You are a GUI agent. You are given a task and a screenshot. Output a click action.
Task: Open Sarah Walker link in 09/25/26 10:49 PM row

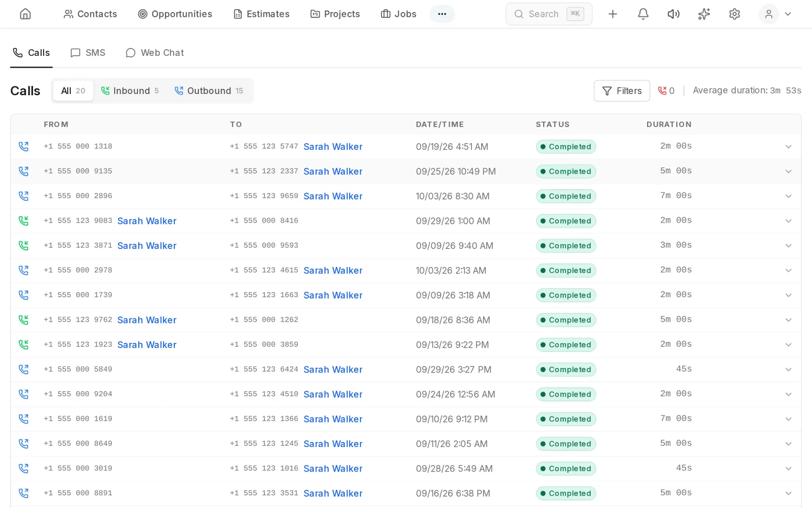pyautogui.click(x=333, y=171)
